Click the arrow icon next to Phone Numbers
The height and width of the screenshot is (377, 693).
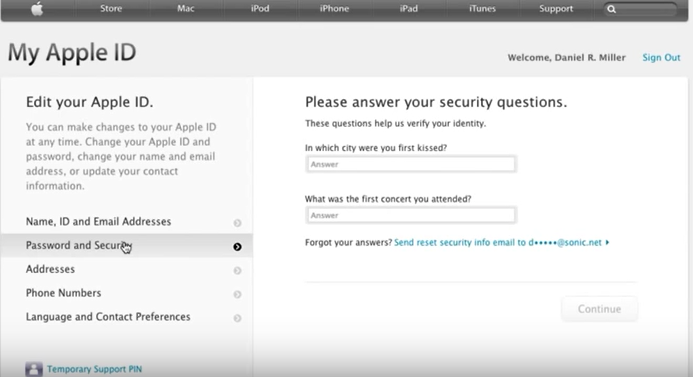pos(237,294)
